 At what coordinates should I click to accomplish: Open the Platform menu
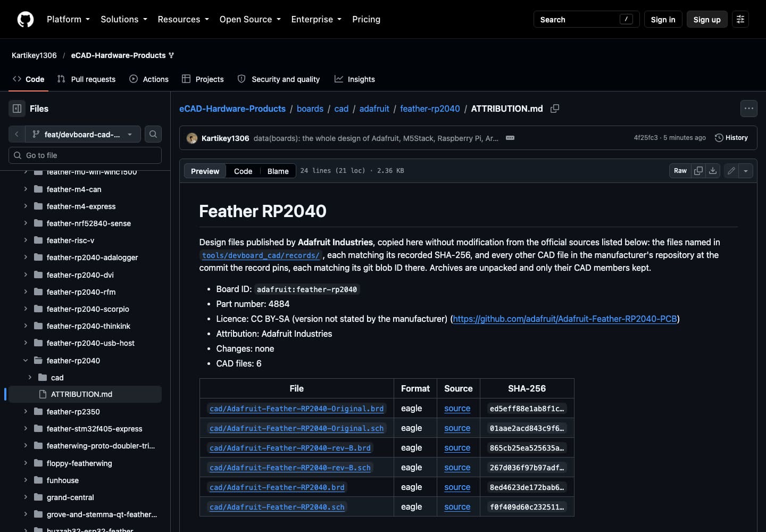[x=68, y=19]
